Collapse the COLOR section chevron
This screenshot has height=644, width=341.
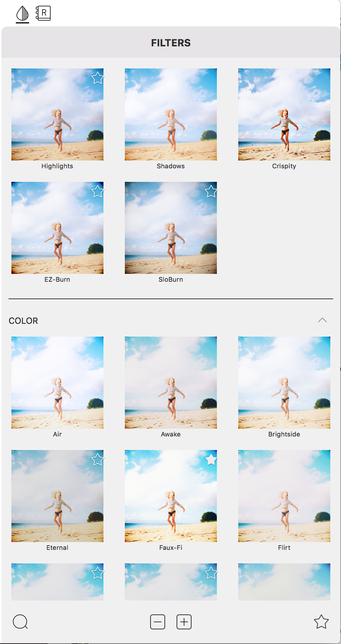coord(322,320)
